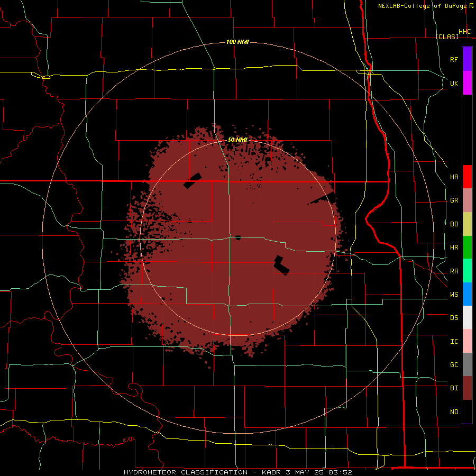Click the UK legend label

click(454, 83)
